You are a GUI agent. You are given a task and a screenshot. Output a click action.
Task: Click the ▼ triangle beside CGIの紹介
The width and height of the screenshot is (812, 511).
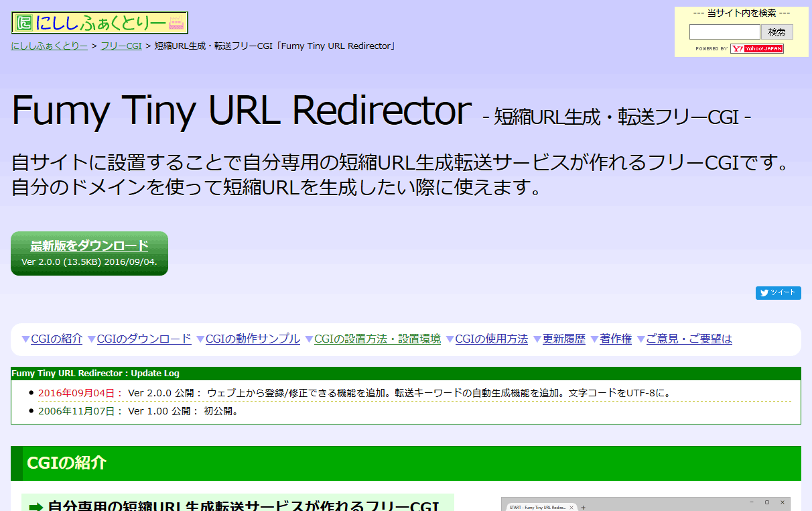pyautogui.click(x=25, y=339)
